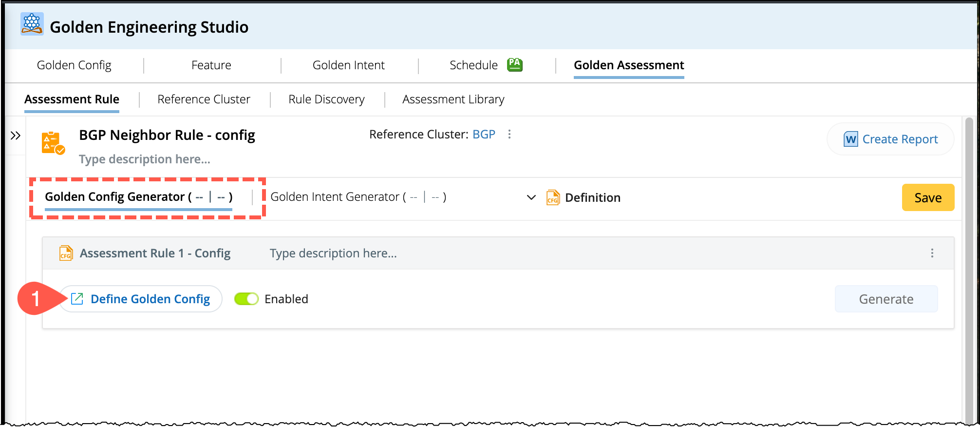
Task: Open the Reference Cluster three-dot menu
Action: click(509, 134)
